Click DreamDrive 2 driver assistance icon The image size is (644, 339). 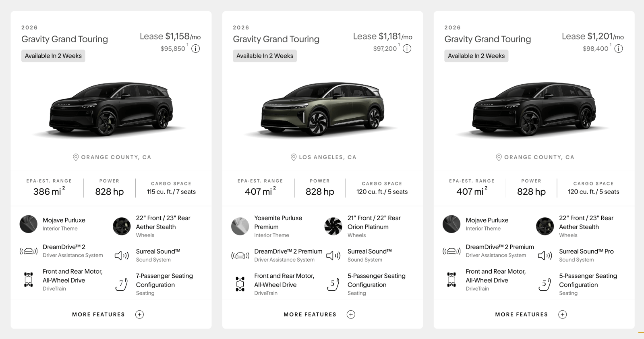29,251
